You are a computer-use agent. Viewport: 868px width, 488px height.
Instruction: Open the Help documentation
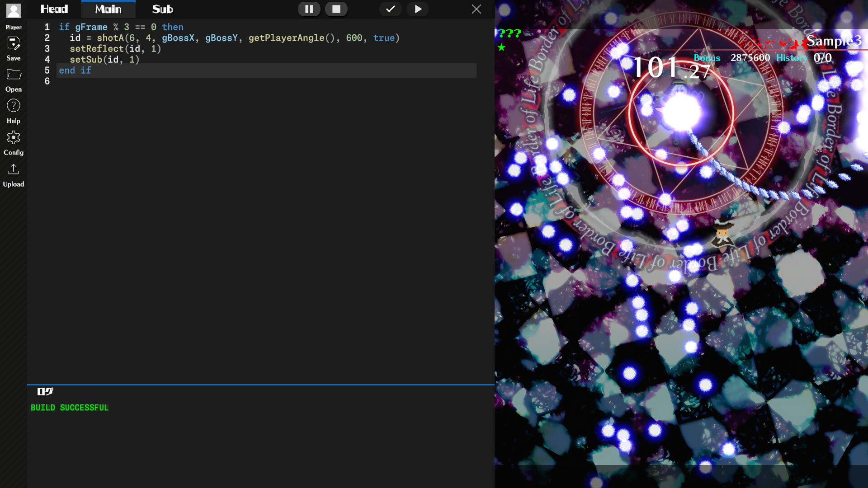click(14, 108)
